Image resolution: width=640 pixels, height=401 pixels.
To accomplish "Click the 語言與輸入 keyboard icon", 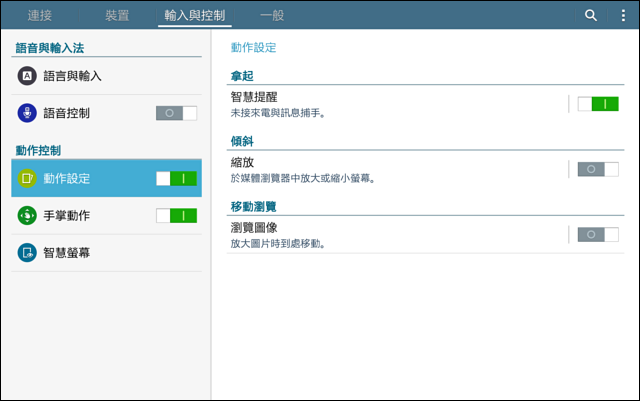I will pyautogui.click(x=27, y=76).
